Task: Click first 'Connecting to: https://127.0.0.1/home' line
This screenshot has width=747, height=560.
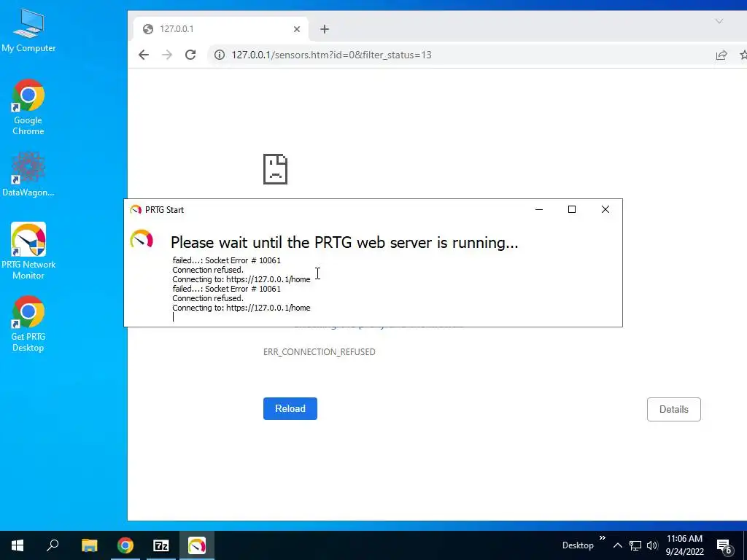Action: coord(241,279)
